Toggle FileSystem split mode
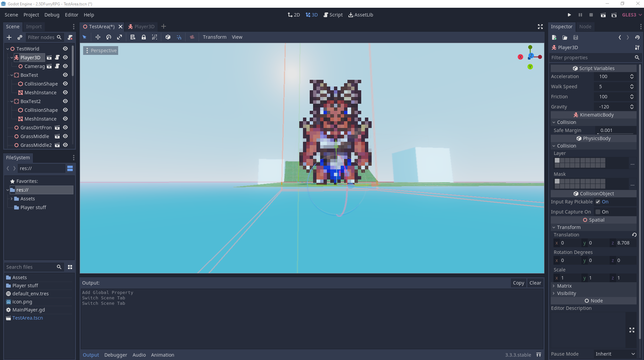This screenshot has height=360, width=644. tap(70, 168)
